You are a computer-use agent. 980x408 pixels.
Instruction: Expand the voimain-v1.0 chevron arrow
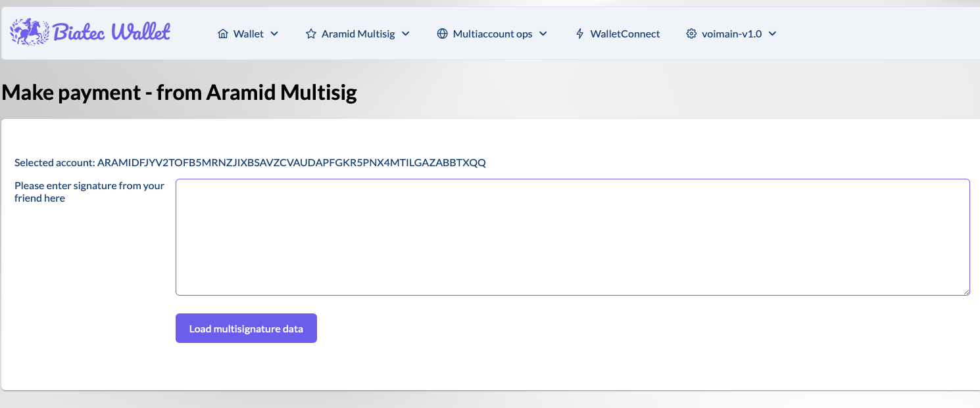(x=773, y=34)
